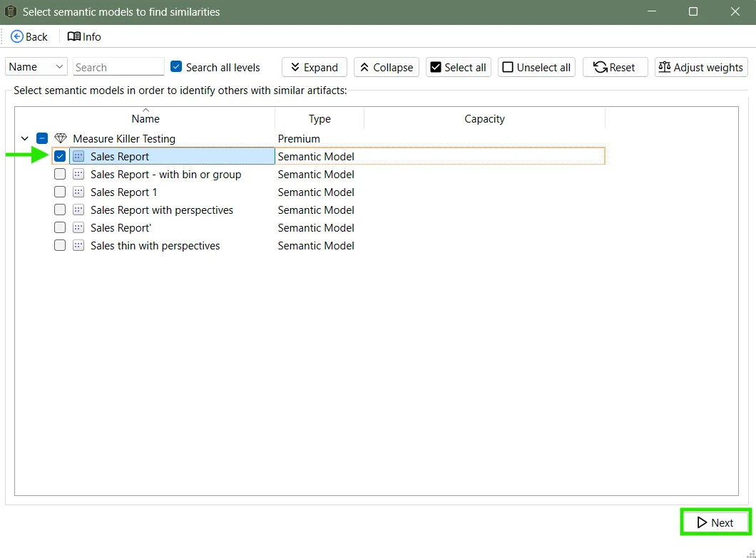This screenshot has height=558, width=756.
Task: Maximize the dialog window
Action: (693, 11)
